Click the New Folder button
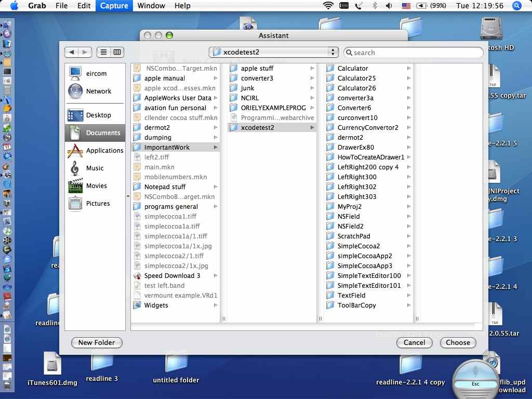 97,342
